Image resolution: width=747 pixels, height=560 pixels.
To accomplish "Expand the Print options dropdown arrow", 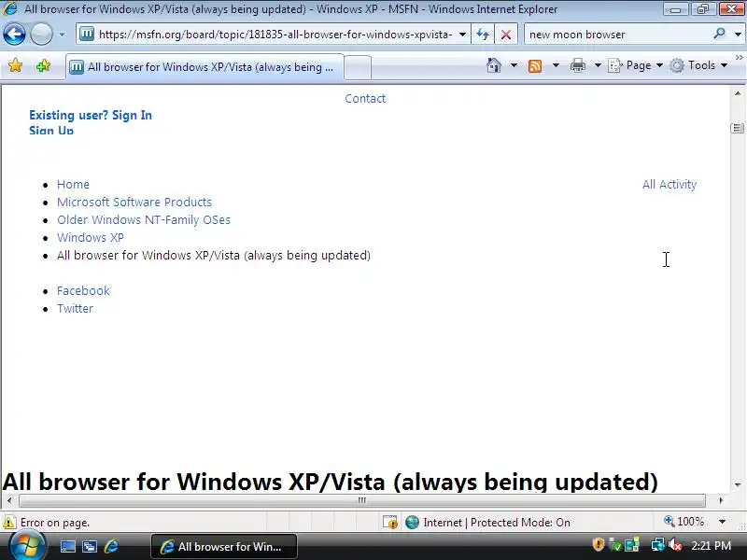I will [598, 65].
